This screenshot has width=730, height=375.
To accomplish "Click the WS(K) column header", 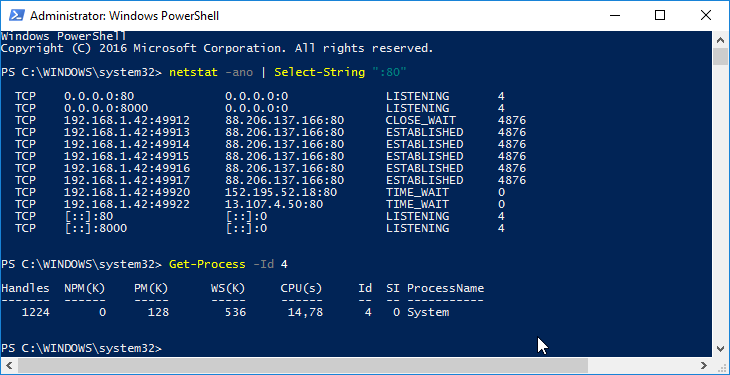I will coord(228,288).
